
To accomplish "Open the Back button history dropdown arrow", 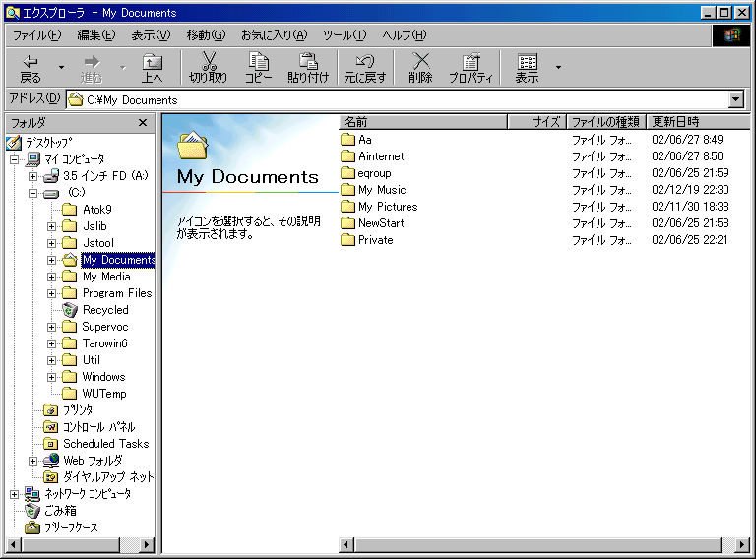I will pos(61,68).
